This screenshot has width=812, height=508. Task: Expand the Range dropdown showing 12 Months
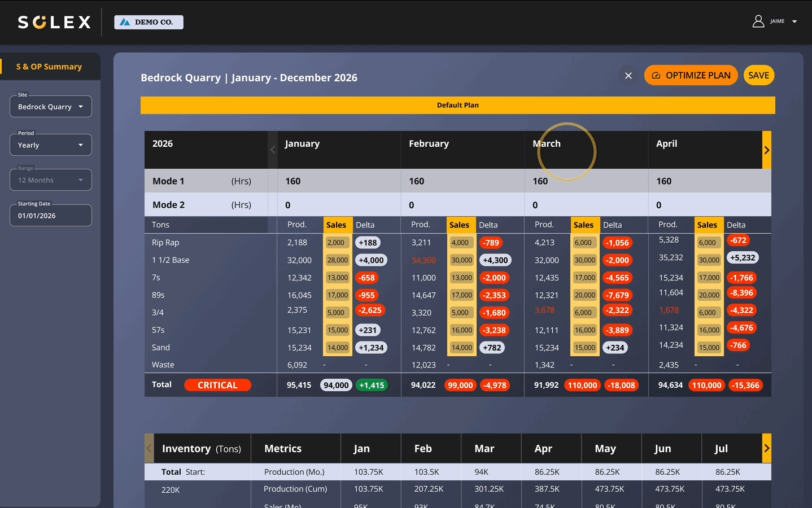[x=51, y=180]
